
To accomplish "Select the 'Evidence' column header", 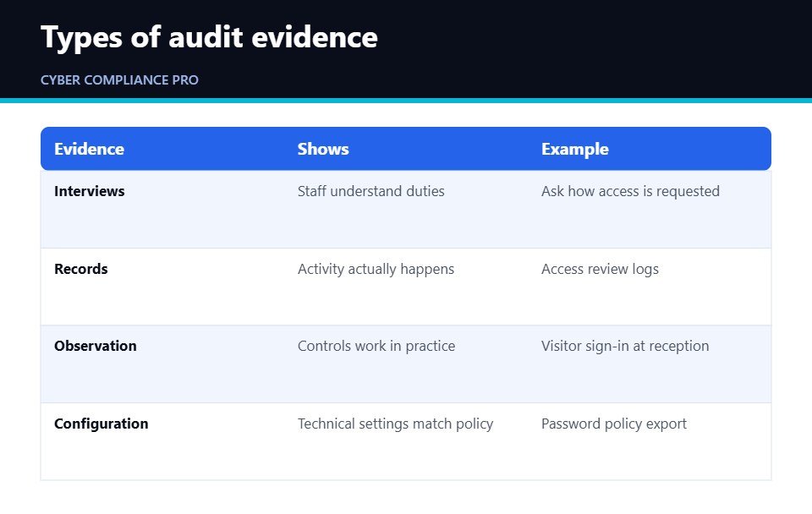I will click(89, 149).
